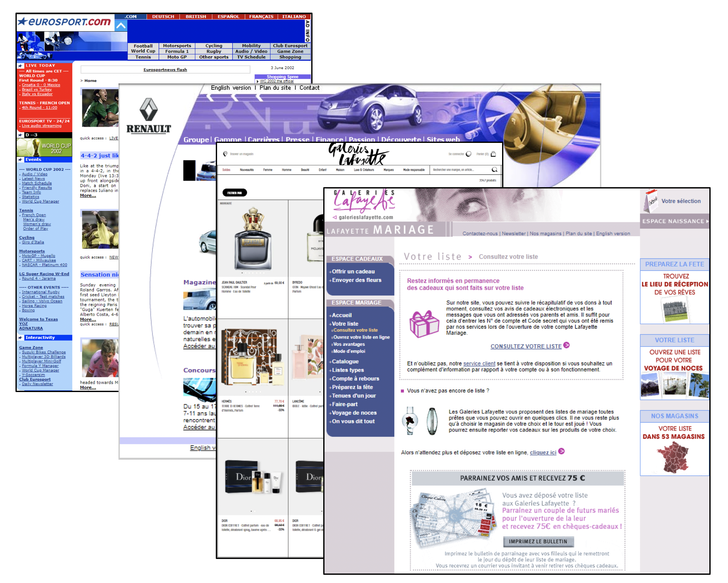Open TV Schedule in Eurosport navigation
The image size is (728, 583).
pos(251,57)
